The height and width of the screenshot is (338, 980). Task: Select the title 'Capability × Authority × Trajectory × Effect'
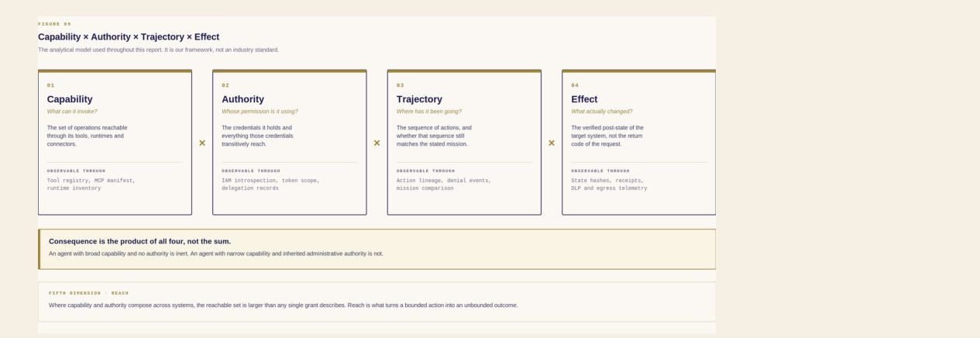coord(129,37)
